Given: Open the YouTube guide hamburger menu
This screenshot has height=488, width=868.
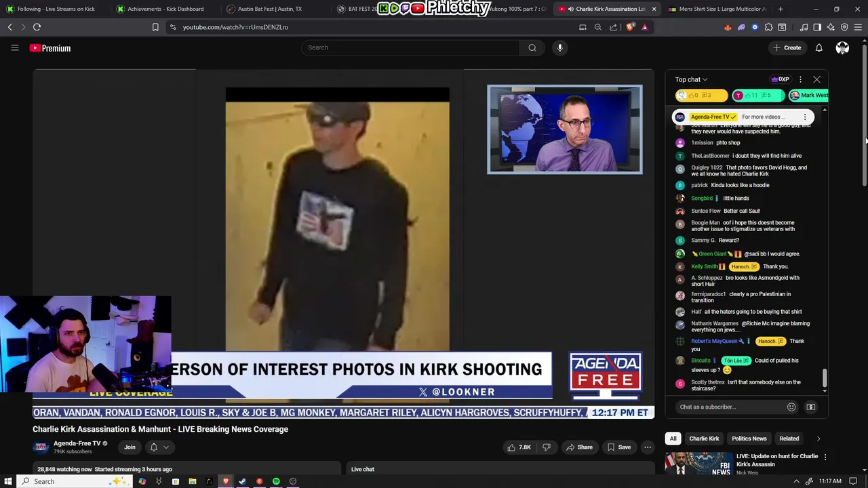Looking at the screenshot, I should 14,47.
